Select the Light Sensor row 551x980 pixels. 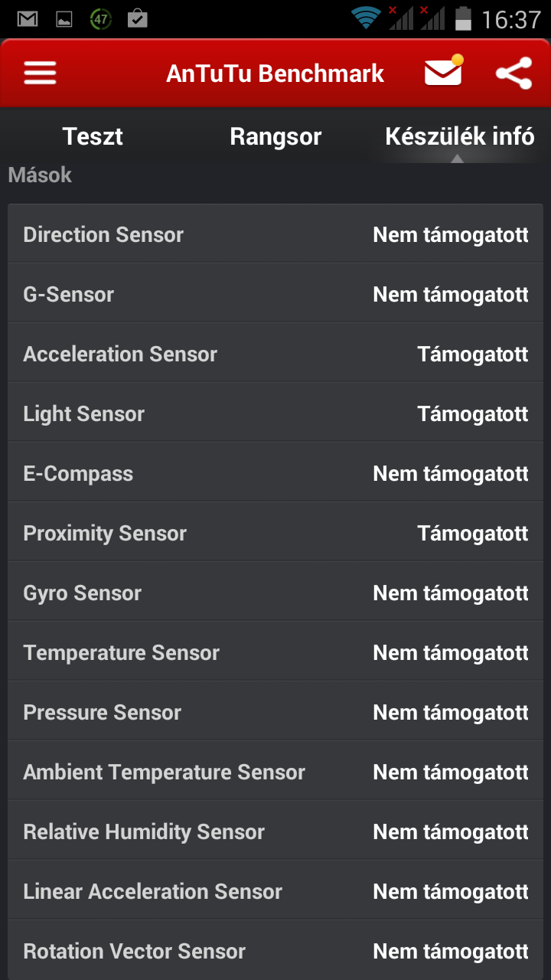click(275, 413)
